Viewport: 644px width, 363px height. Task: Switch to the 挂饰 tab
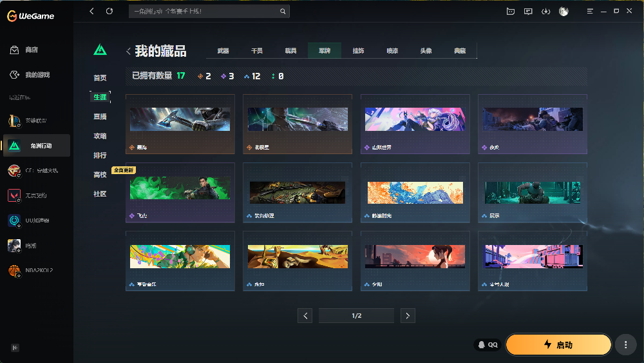point(358,50)
